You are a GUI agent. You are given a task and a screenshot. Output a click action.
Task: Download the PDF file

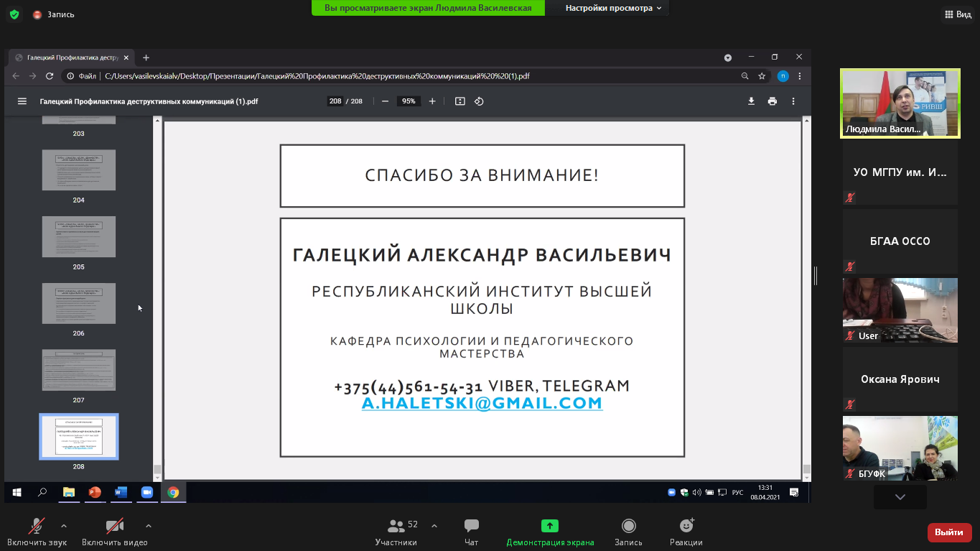(x=751, y=101)
